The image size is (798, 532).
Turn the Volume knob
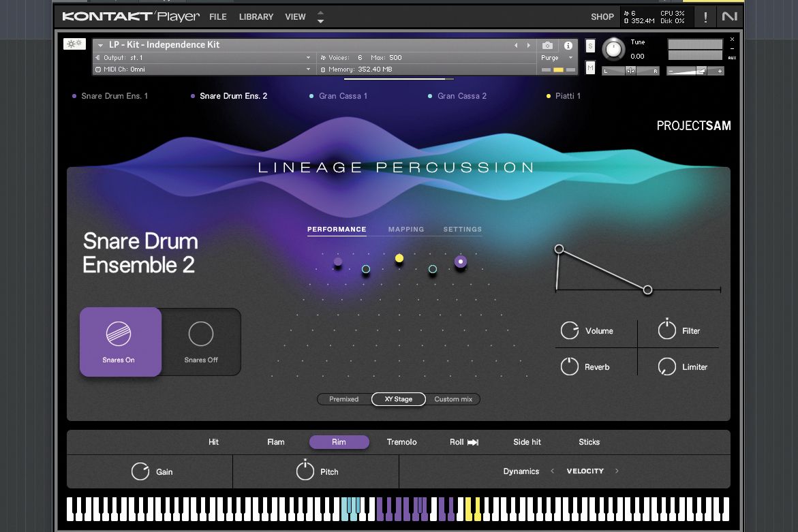click(x=570, y=330)
